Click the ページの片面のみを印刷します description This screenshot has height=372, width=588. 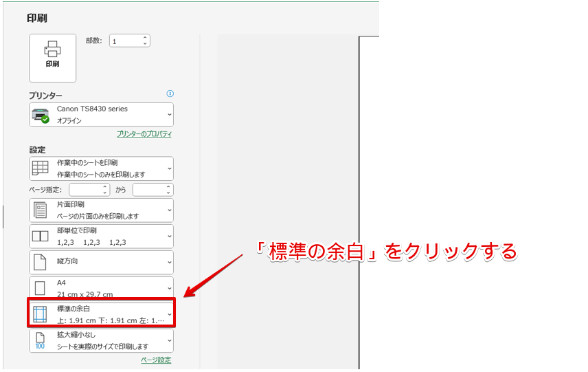coord(98,216)
